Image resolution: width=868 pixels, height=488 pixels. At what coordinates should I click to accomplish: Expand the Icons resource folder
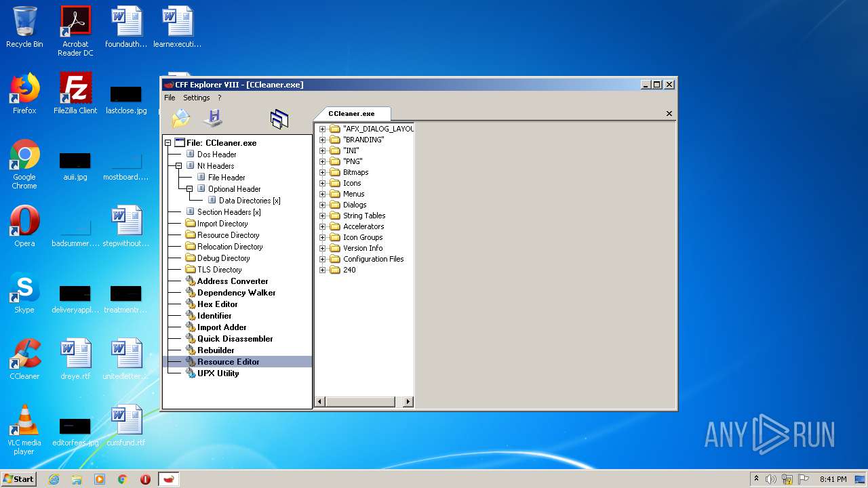[323, 183]
